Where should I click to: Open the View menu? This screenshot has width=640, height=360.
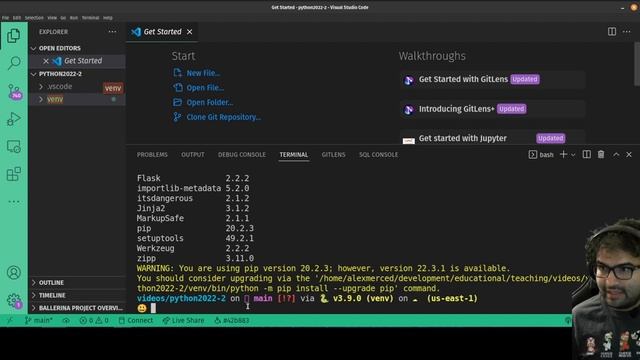tap(52, 18)
